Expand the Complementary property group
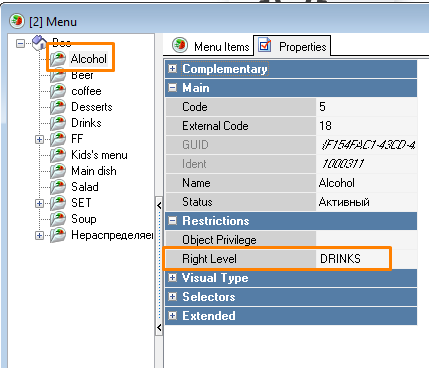This screenshot has height=368, width=429. point(172,68)
